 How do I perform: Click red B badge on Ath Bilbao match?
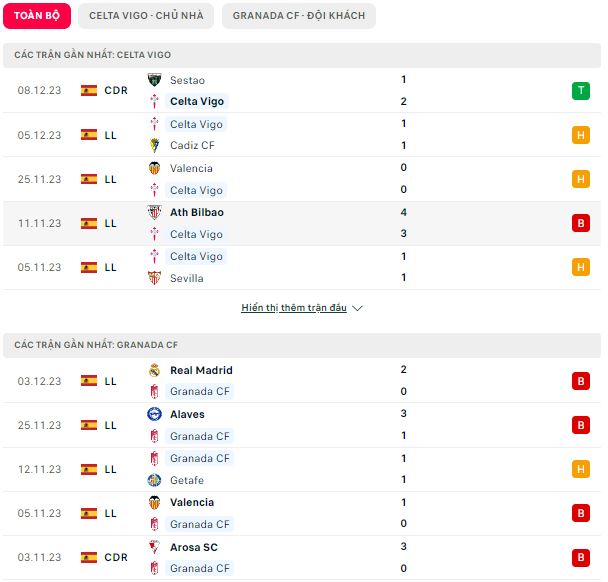pyautogui.click(x=580, y=223)
